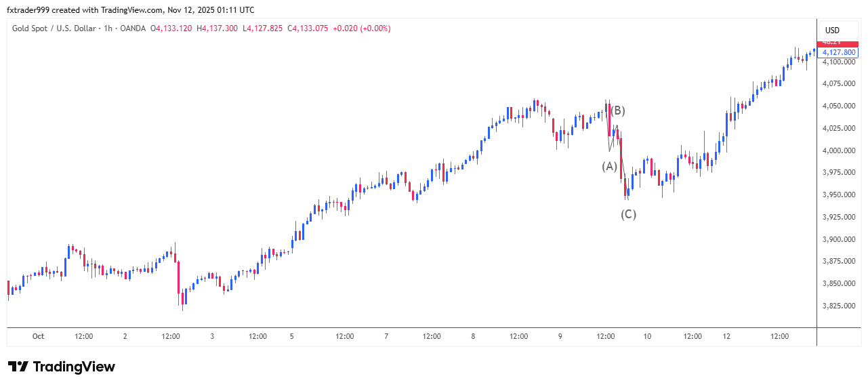Click the Oct label on time axis
Screen dimensions: 868x387
pyautogui.click(x=38, y=336)
